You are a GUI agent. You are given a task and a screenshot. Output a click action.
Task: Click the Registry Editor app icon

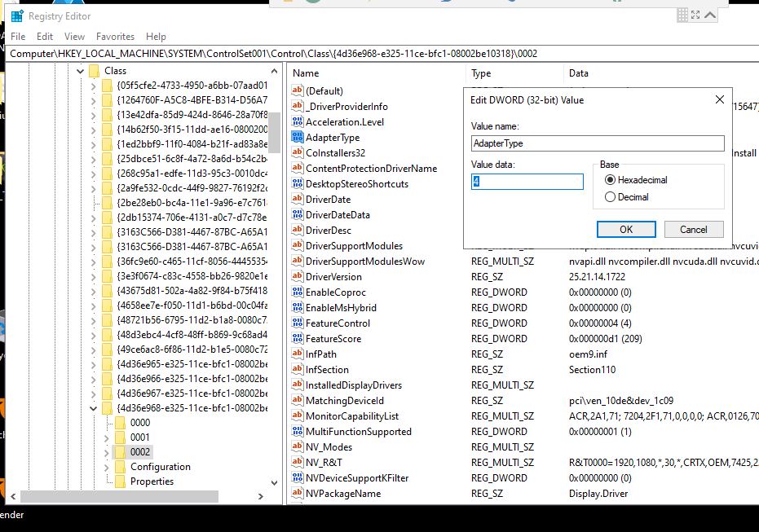17,16
